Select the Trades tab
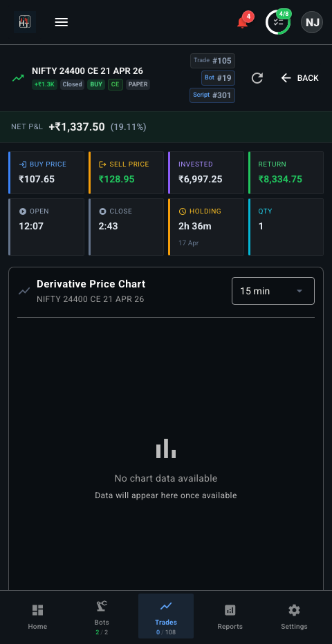Viewport: 332px width, 644px height. [166, 616]
